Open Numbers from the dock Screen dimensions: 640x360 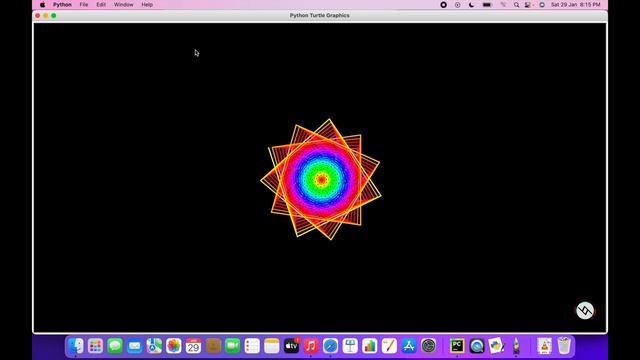coord(370,346)
